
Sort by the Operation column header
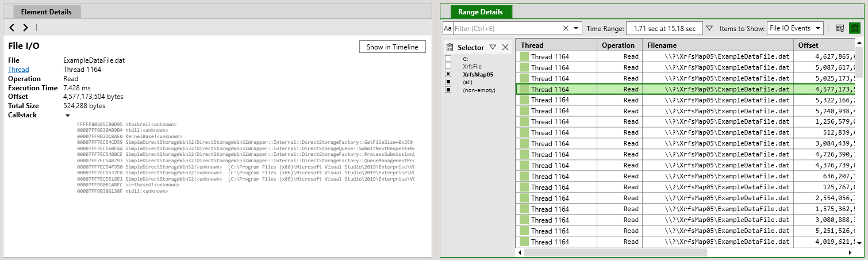(x=620, y=45)
